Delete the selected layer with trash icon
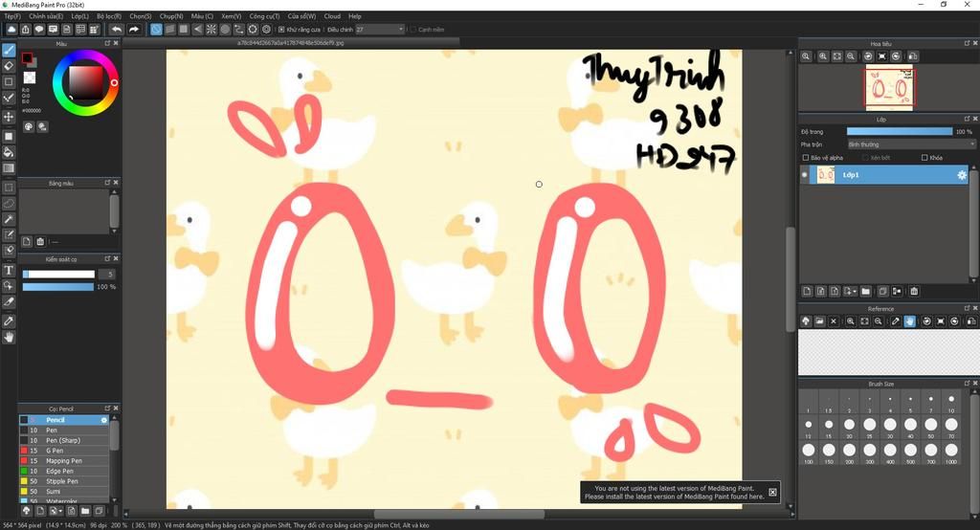This screenshot has width=980, height=530. pyautogui.click(x=914, y=291)
